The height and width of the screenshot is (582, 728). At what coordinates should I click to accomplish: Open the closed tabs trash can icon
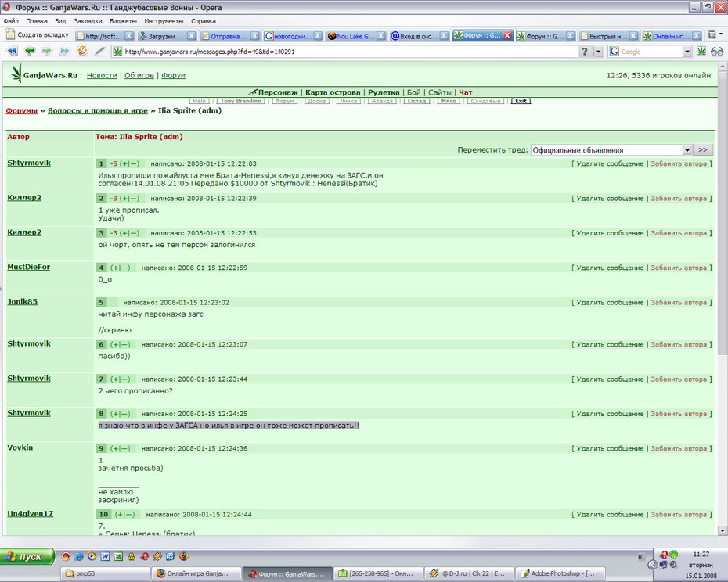712,34
